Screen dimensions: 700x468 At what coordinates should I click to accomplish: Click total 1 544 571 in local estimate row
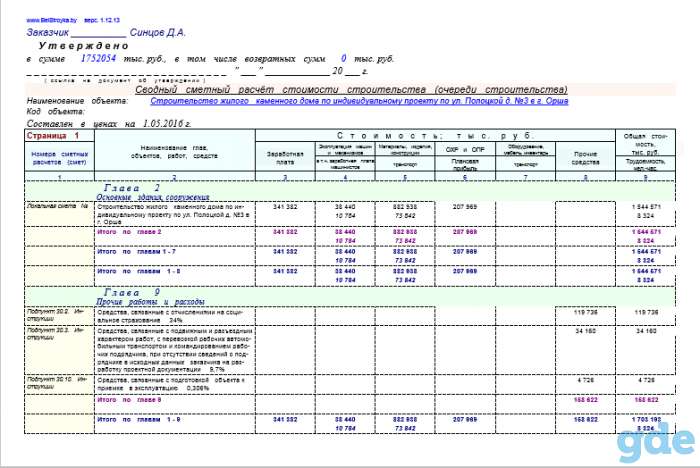coord(646,207)
